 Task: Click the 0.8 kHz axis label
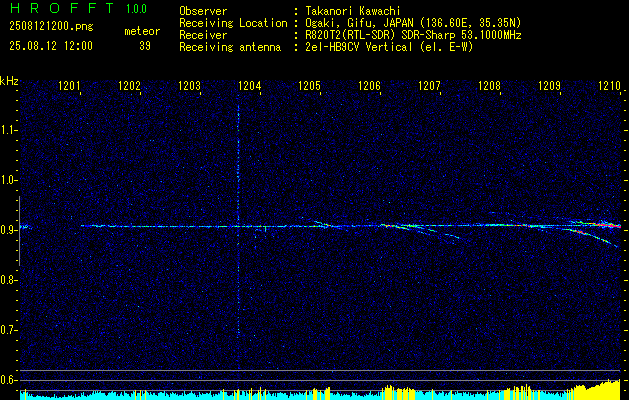[7, 280]
